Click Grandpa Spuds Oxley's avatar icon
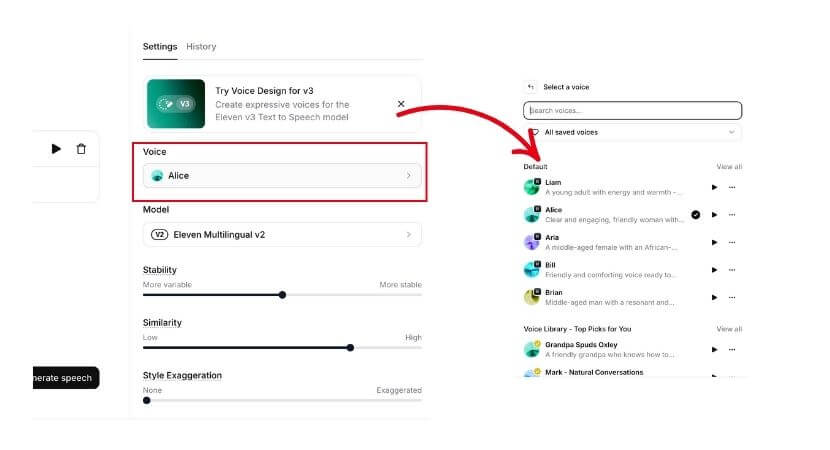830x450 pixels. click(532, 349)
